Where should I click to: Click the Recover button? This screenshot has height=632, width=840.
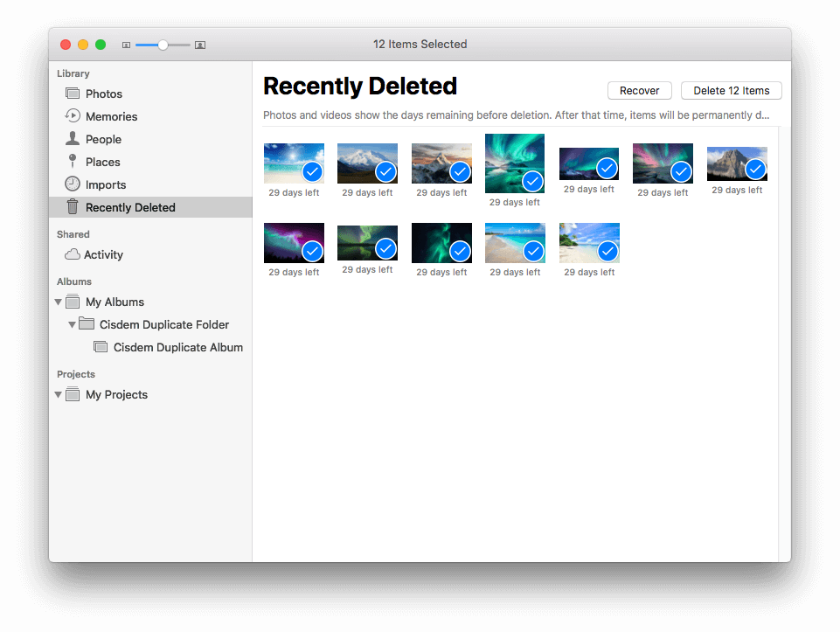pos(639,90)
